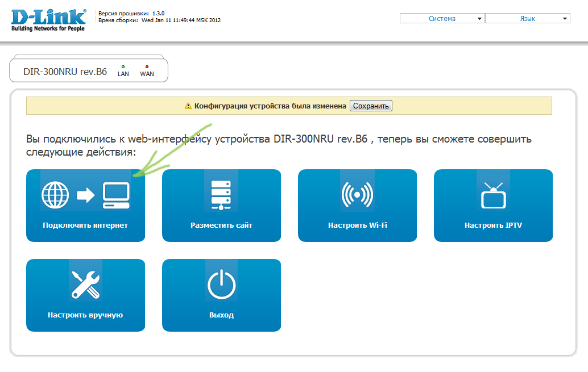Click the globe-to-computer internet connection icon
Image resolution: width=588 pixels, height=372 pixels.
(x=85, y=196)
